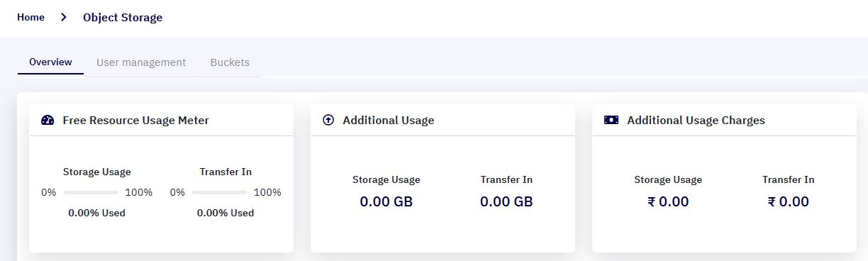
Task: Click 0.00% Used under Transfer In meter
Action: [225, 213]
